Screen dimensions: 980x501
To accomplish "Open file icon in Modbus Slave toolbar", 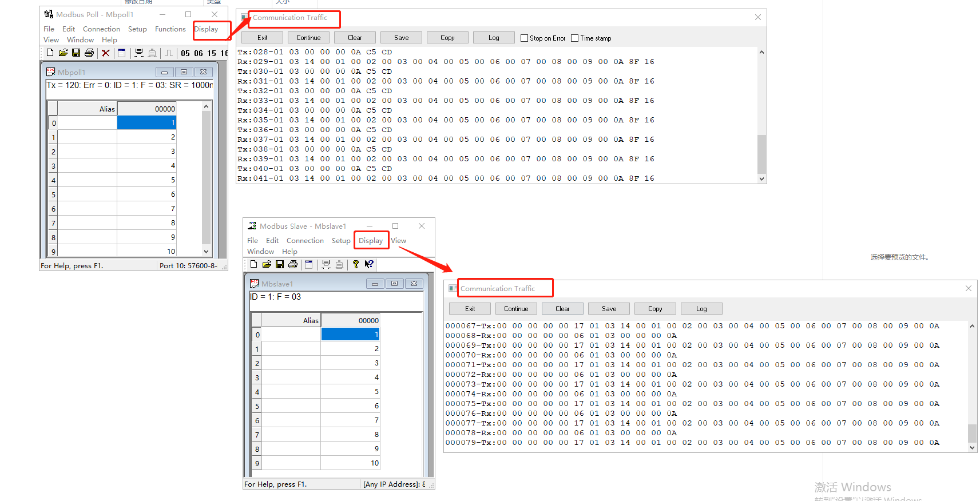I will [267, 264].
